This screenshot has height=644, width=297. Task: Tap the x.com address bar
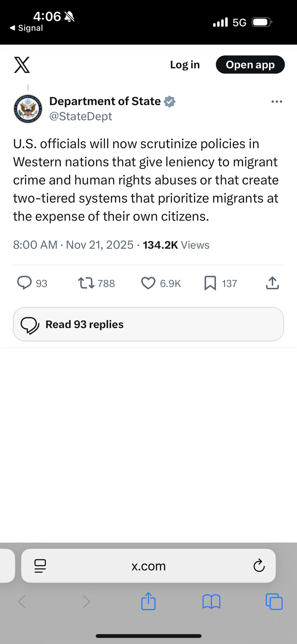click(x=148, y=566)
